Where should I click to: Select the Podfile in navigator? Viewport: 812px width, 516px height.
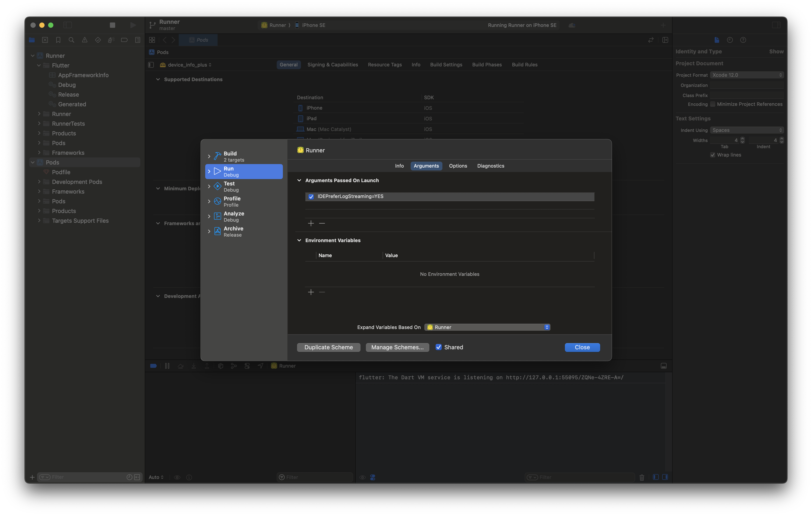coord(61,172)
